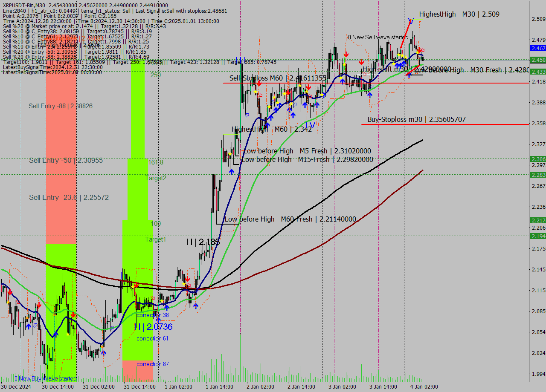Viewport: 546px width, 392px height.
Task: Click the 2.175 price axis value
Action: 538,248
